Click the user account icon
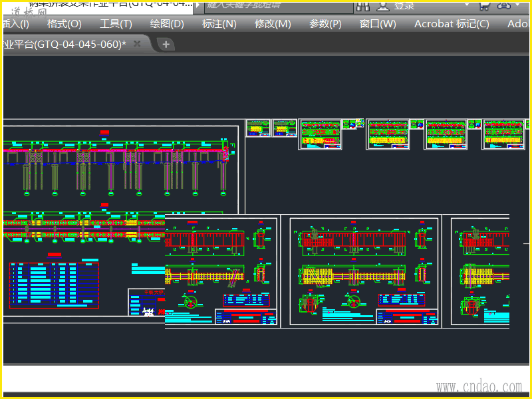The width and height of the screenshot is (532, 399). pos(383,6)
